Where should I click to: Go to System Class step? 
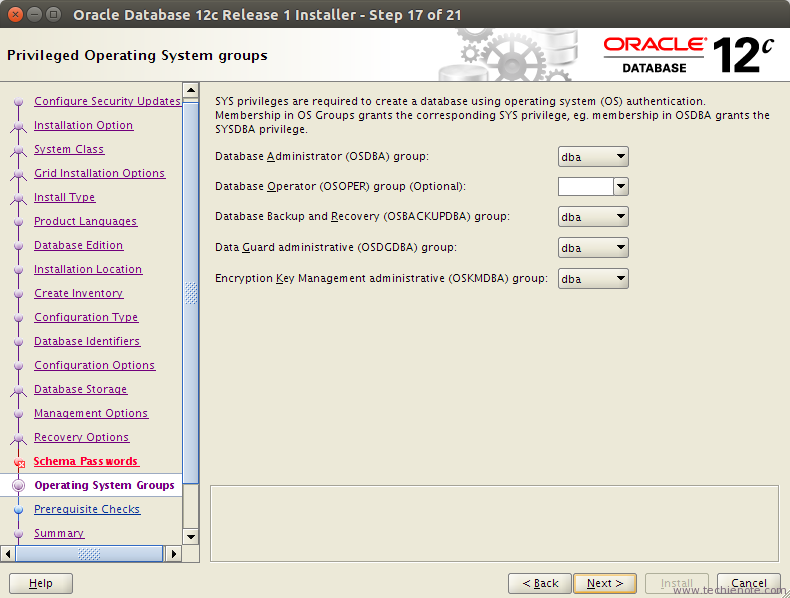click(69, 149)
